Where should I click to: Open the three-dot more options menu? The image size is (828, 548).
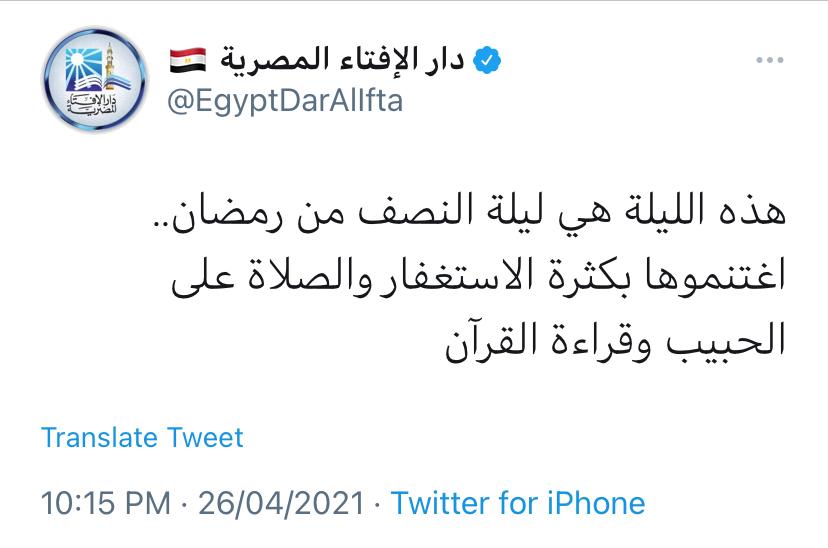click(769, 61)
